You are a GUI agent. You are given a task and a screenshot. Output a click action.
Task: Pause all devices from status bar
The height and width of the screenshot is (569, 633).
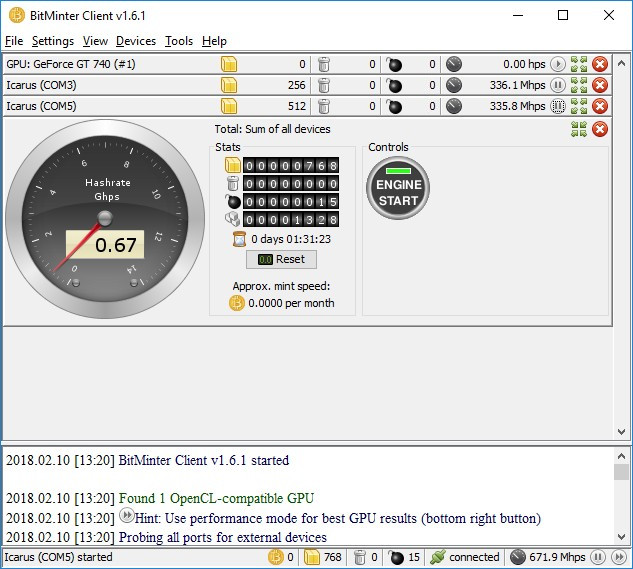click(597, 557)
